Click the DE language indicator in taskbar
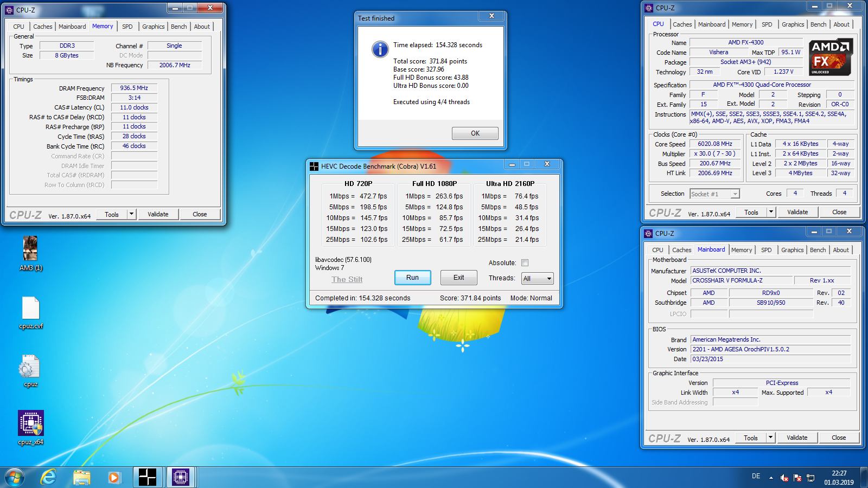868x488 pixels. point(756,476)
